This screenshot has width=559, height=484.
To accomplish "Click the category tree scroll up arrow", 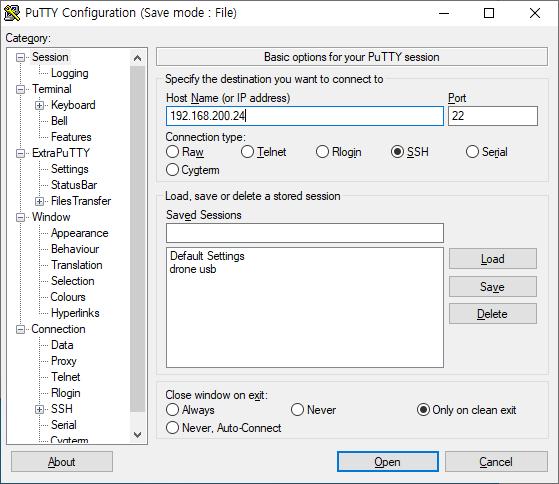I will tap(138, 58).
